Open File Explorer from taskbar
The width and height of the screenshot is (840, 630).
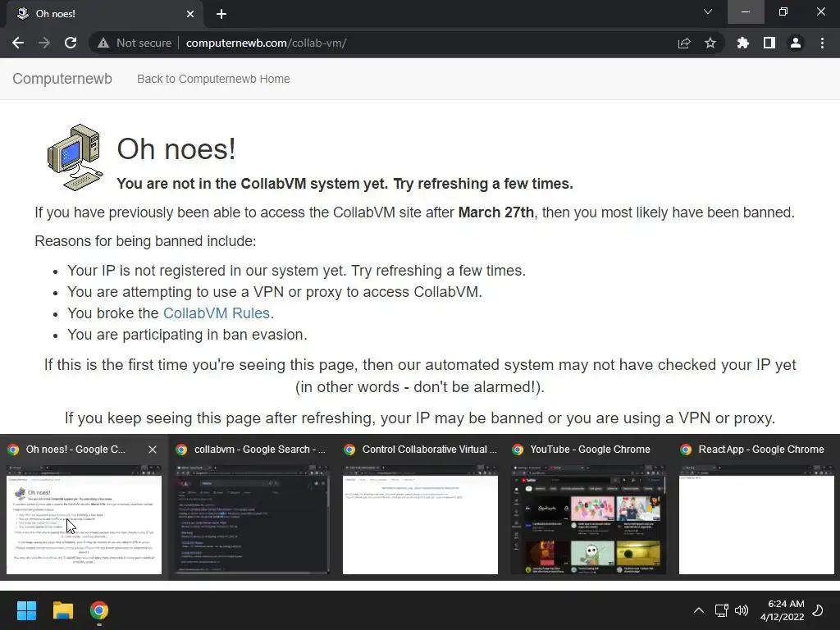[x=62, y=610]
